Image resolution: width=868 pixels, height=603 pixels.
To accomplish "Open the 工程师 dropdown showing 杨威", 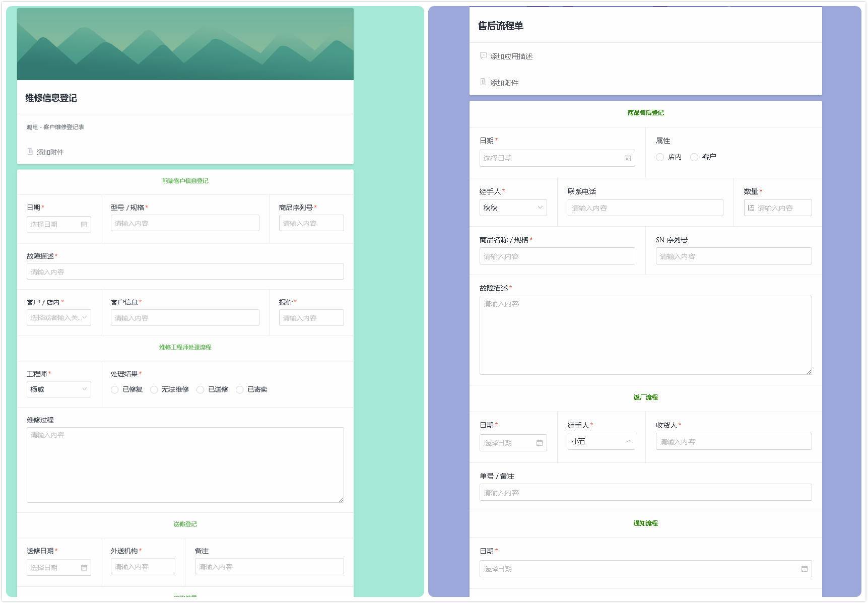I will (x=58, y=389).
